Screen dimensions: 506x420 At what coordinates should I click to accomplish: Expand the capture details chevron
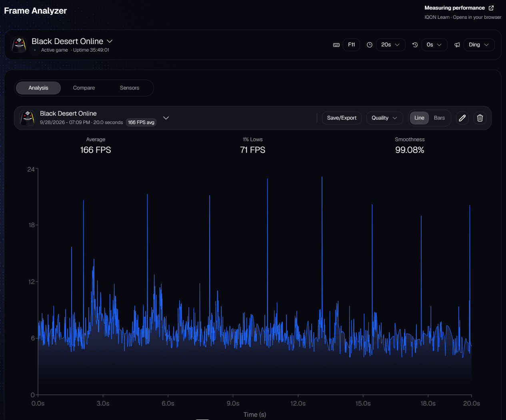coord(166,118)
